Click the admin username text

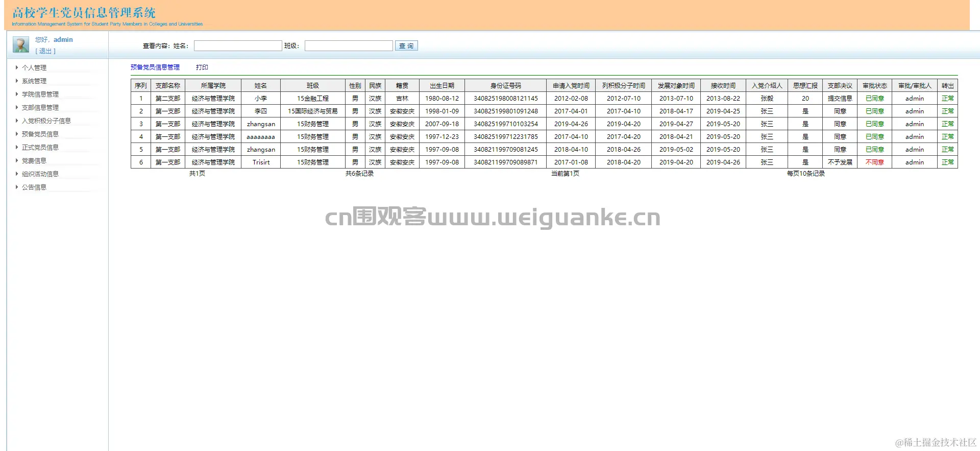[x=63, y=40]
